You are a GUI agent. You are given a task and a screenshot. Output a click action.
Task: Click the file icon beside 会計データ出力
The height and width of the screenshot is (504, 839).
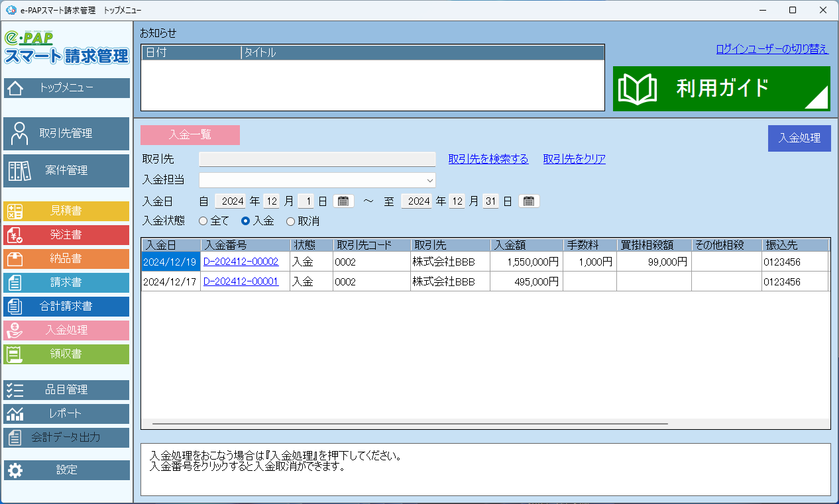pos(15,438)
